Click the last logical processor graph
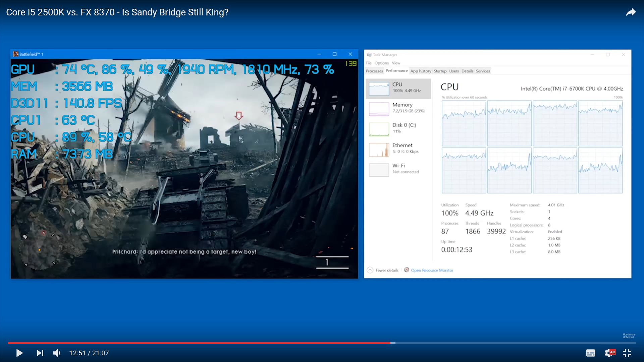The width and height of the screenshot is (644, 362). (600, 171)
